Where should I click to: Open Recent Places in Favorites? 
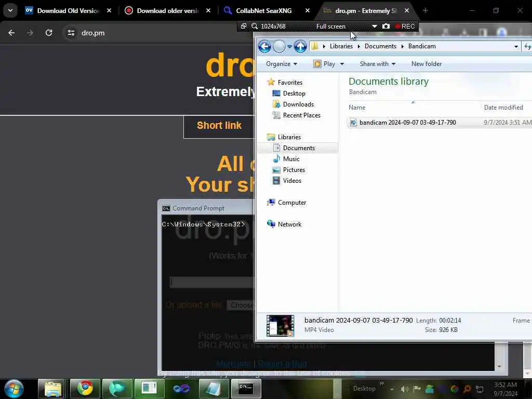[301, 115]
